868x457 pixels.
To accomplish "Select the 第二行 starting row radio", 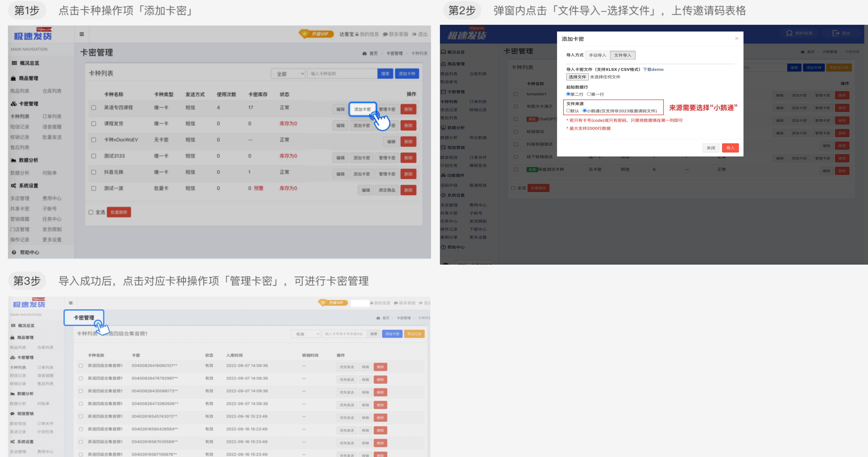I will tap(569, 94).
